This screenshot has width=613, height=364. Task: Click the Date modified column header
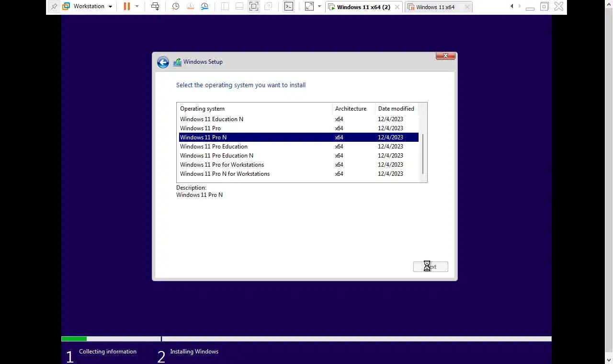397,109
